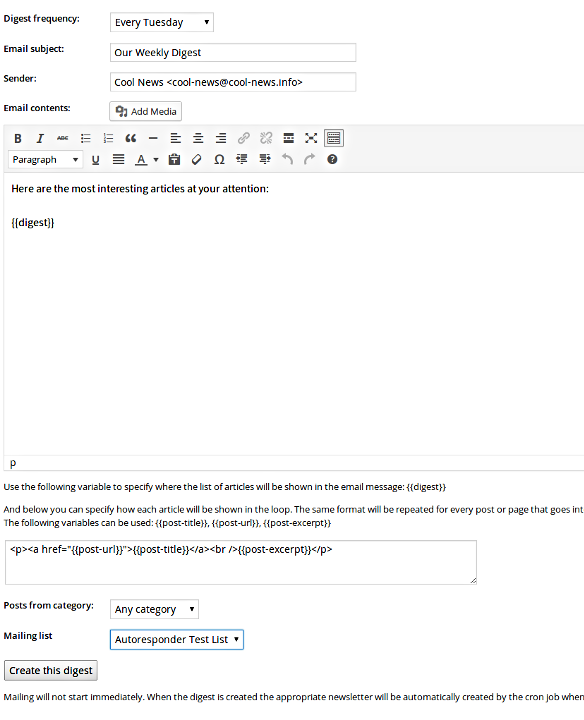Insert a numbered list

pyautogui.click(x=108, y=138)
